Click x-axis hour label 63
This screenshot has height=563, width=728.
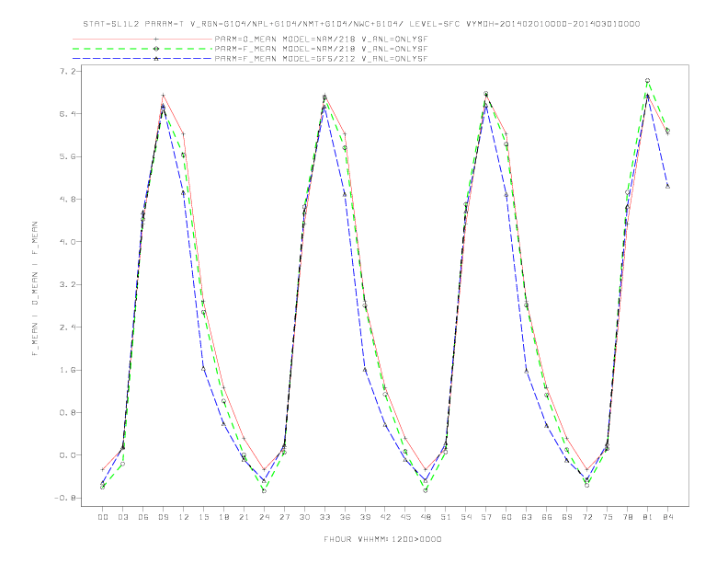527,517
